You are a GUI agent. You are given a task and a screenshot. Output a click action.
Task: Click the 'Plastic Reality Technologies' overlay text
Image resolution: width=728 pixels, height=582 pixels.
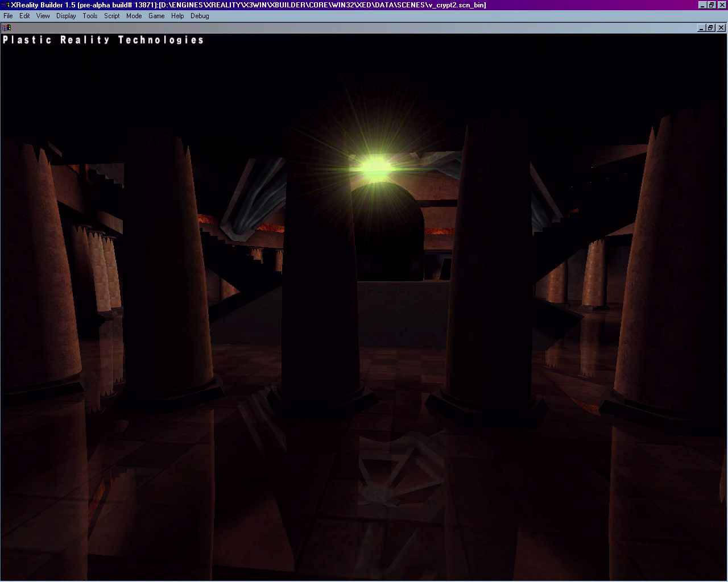(x=103, y=40)
